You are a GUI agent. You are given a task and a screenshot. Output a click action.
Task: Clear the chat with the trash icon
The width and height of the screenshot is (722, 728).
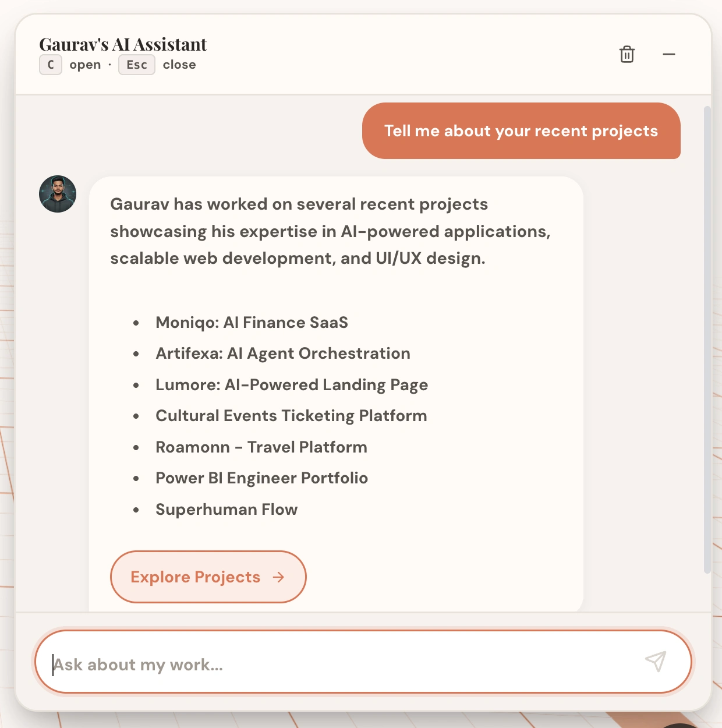[627, 54]
